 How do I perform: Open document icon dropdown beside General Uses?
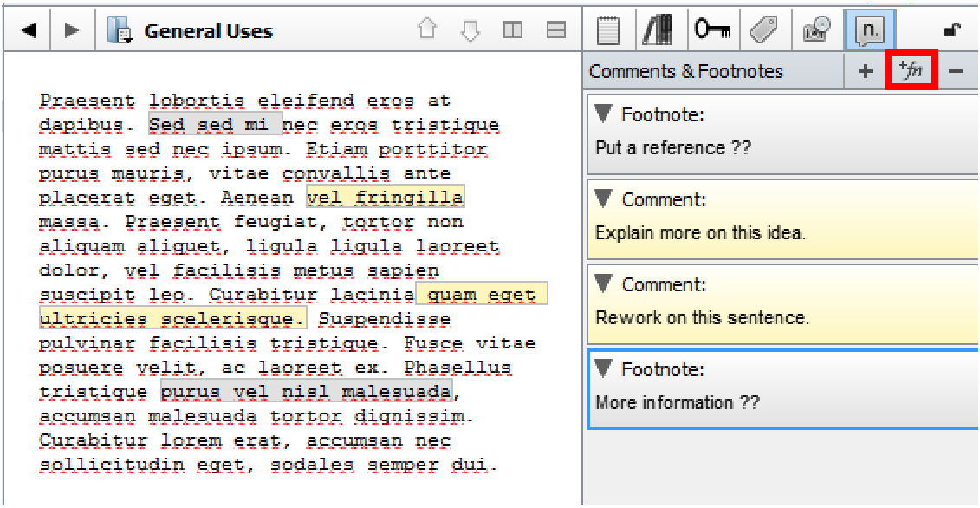pyautogui.click(x=118, y=31)
